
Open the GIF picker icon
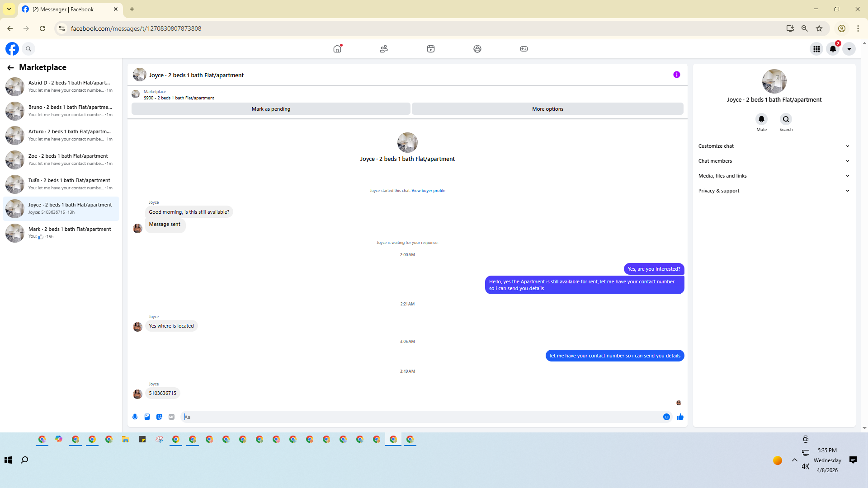coord(171,417)
